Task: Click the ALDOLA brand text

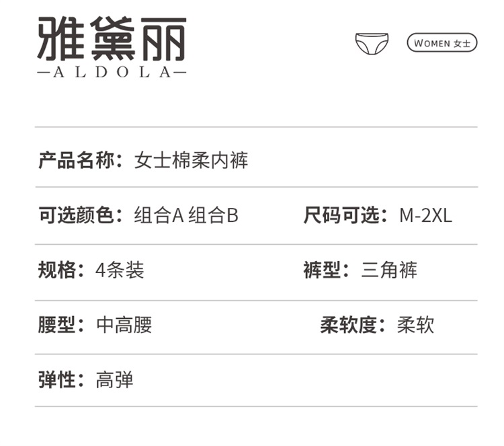Action: (112, 72)
